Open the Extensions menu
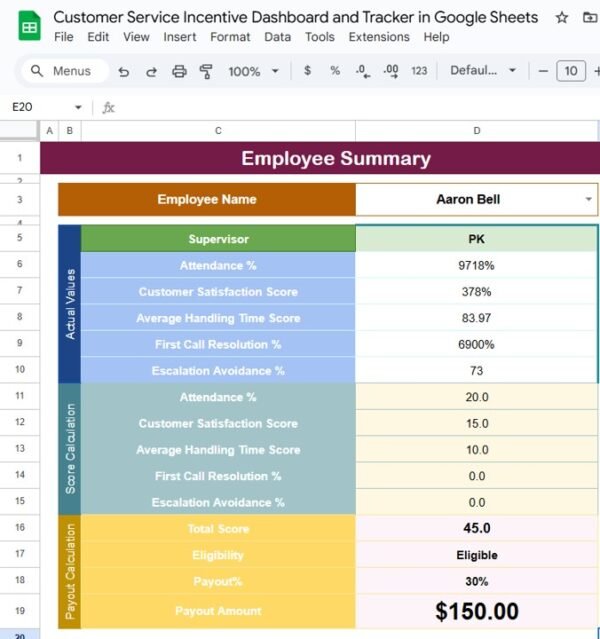The width and height of the screenshot is (600, 639). pos(379,37)
